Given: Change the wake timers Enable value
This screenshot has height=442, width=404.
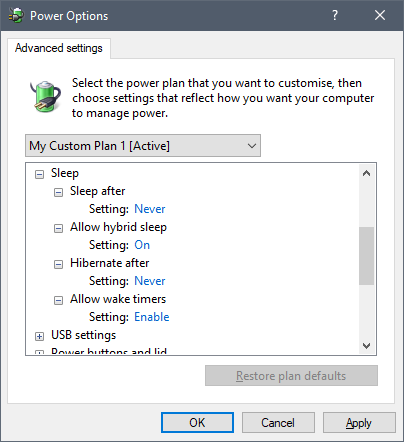Looking at the screenshot, I should point(152,317).
